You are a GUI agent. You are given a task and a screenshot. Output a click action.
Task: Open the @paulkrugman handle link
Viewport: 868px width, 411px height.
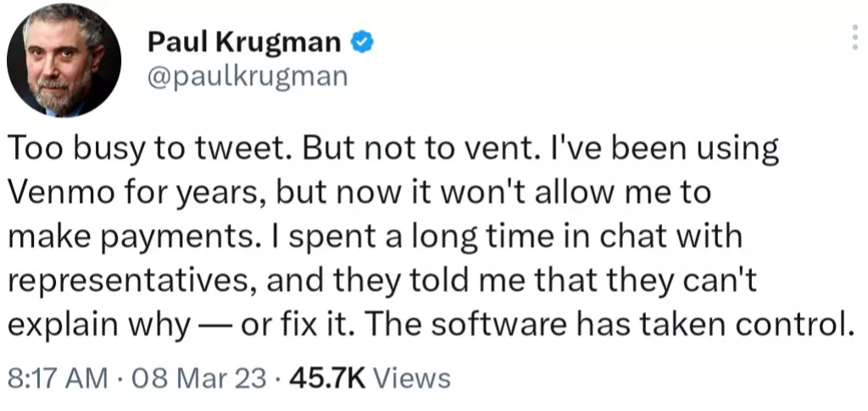pos(248,77)
